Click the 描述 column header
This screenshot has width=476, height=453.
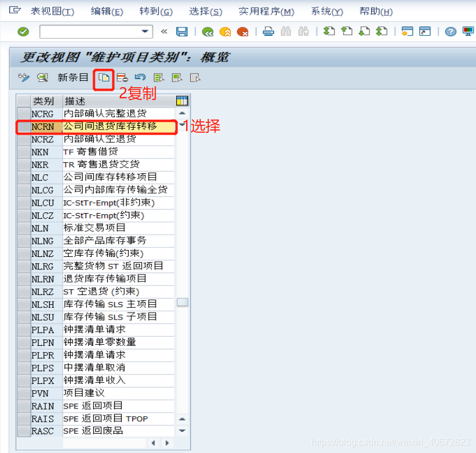pos(119,101)
